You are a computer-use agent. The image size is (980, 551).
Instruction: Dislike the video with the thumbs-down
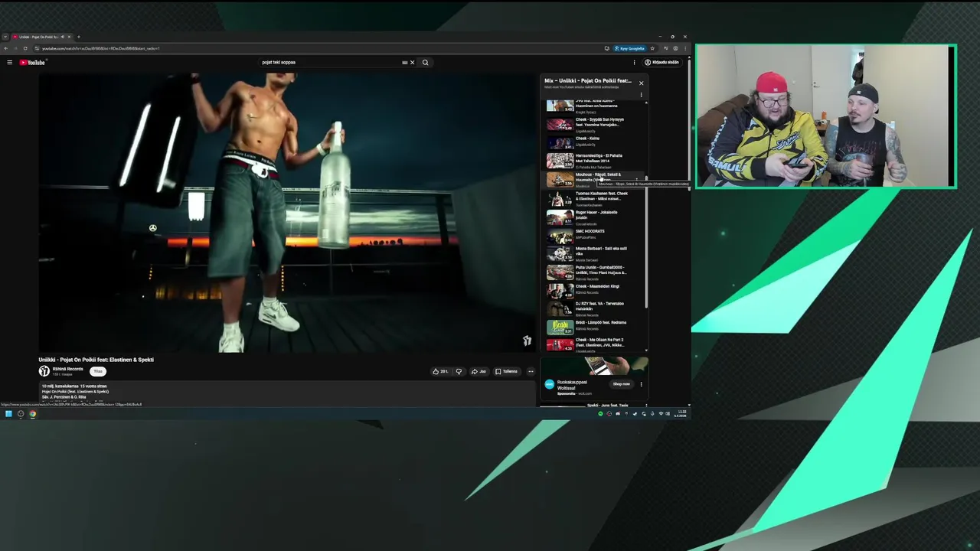pos(459,371)
